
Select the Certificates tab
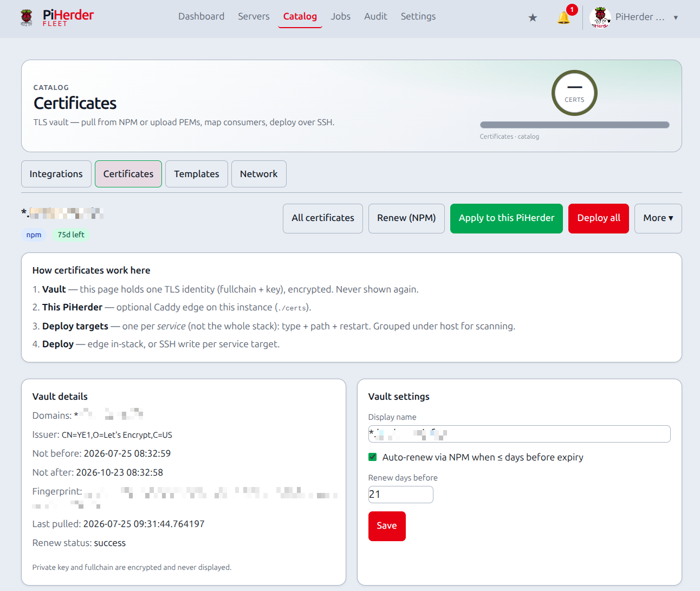click(x=128, y=174)
